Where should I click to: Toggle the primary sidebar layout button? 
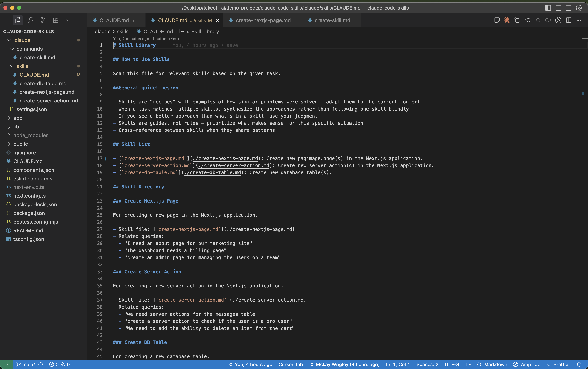click(548, 8)
